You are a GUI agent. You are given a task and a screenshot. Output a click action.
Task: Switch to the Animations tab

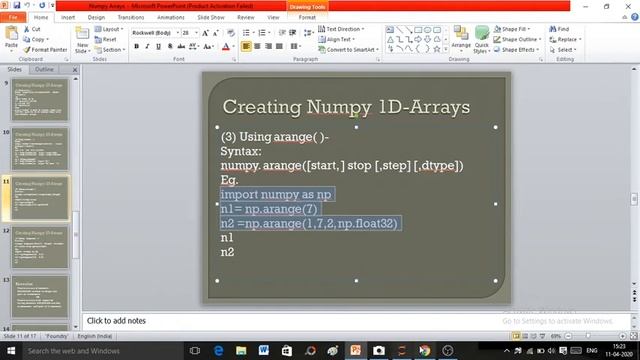click(x=171, y=17)
